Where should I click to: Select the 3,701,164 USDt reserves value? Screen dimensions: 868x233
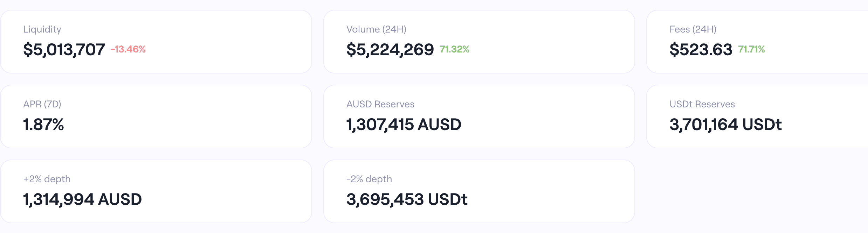[x=725, y=125]
